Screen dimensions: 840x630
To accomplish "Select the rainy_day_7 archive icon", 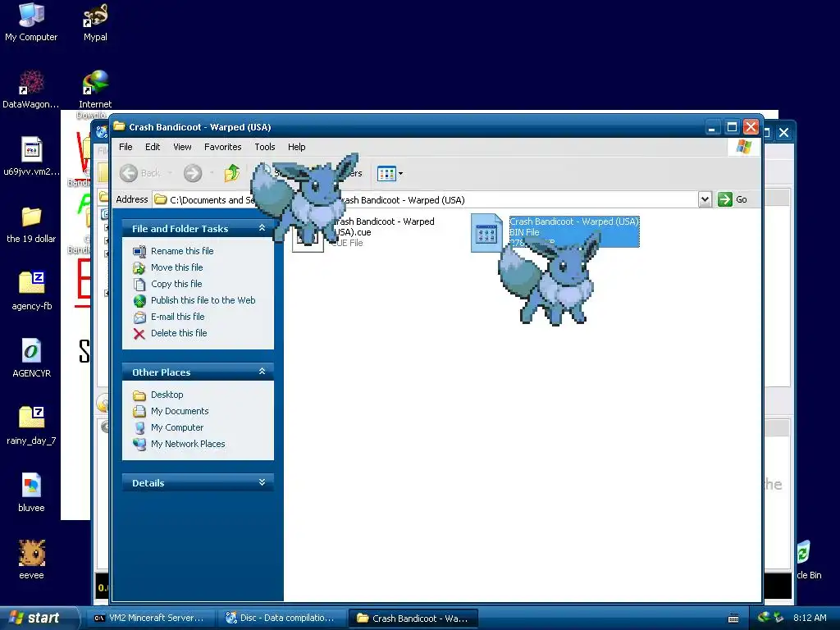I will [x=32, y=418].
